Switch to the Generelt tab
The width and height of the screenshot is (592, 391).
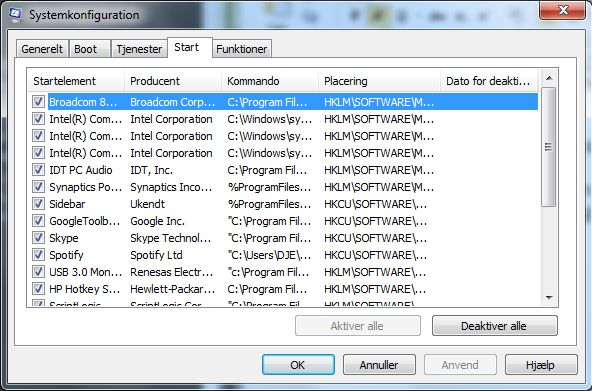42,49
